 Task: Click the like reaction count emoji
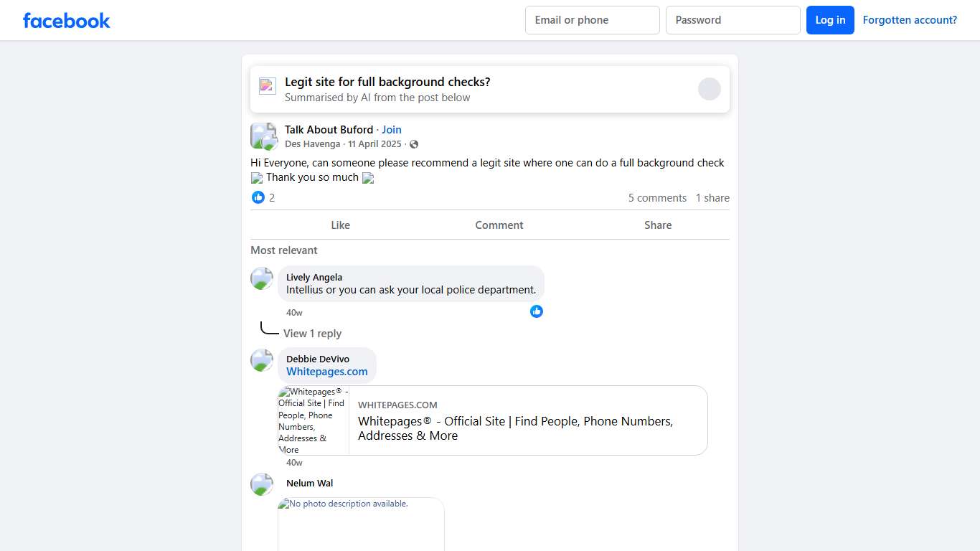click(x=258, y=197)
